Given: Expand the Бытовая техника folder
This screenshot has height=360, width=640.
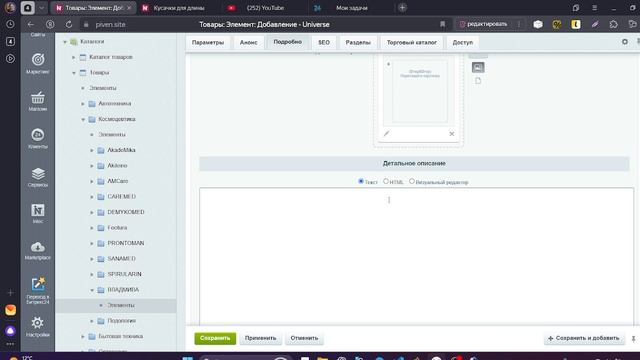Looking at the screenshot, I should point(83,336).
